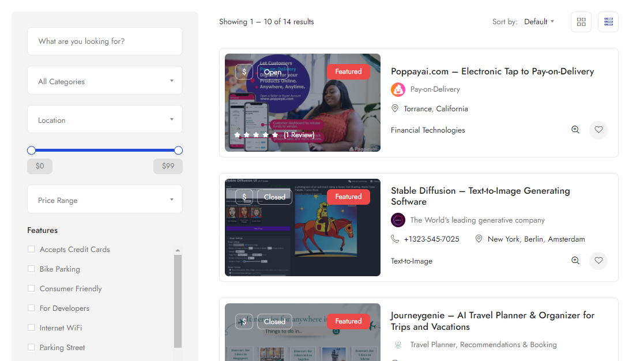This screenshot has height=361, width=644.
Task: Click the phone number +1323-545-7025
Action: point(431,239)
